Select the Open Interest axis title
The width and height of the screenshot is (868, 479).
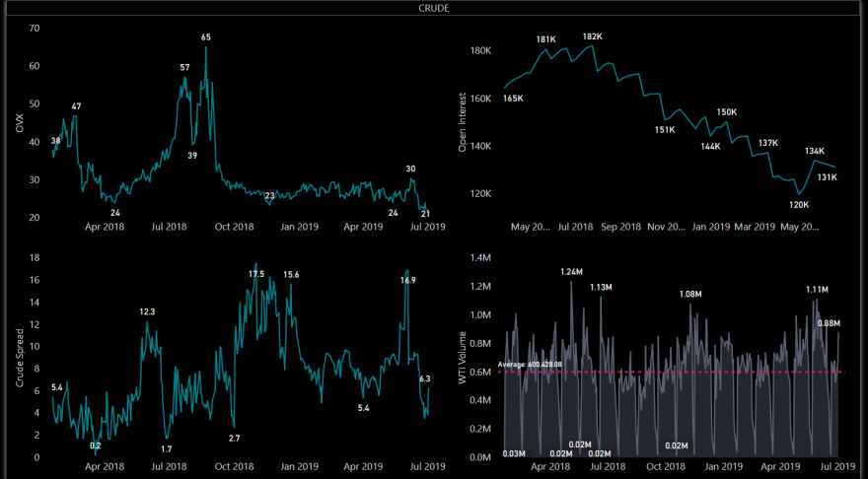pyautogui.click(x=463, y=121)
